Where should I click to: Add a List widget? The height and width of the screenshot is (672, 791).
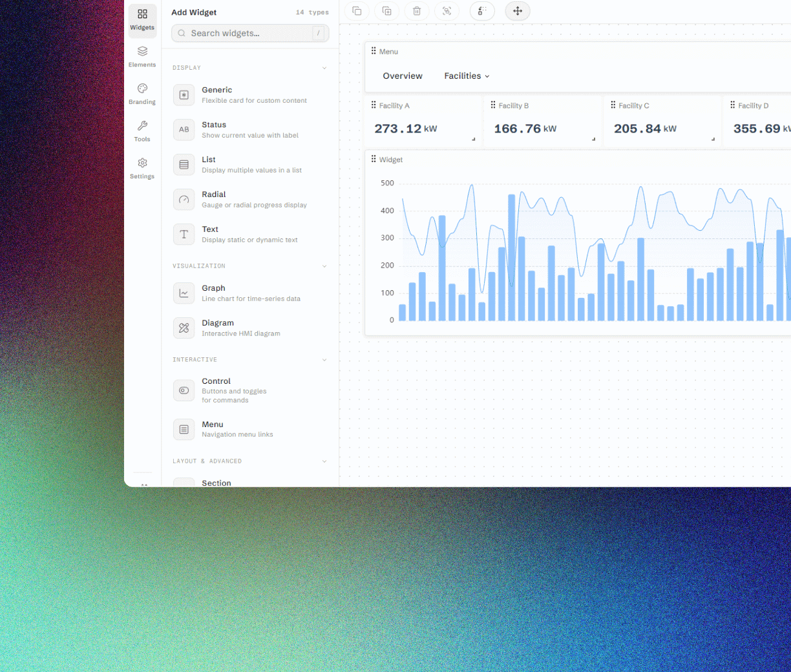coord(249,165)
